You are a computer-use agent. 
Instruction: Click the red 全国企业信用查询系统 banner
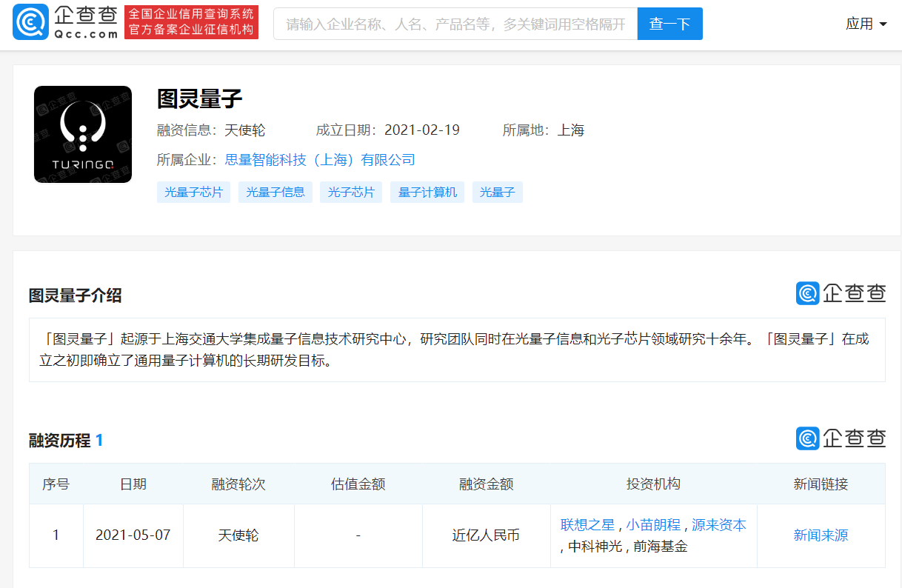191,22
